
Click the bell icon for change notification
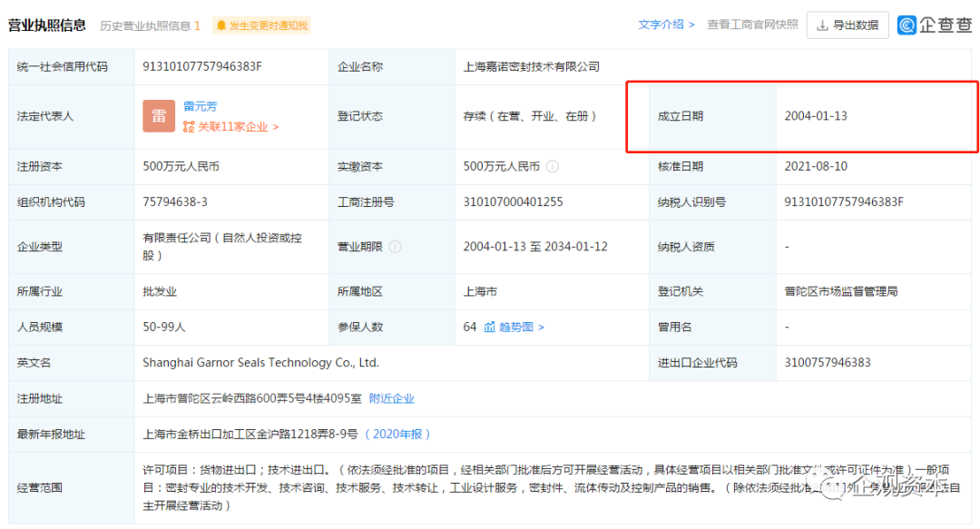click(221, 25)
